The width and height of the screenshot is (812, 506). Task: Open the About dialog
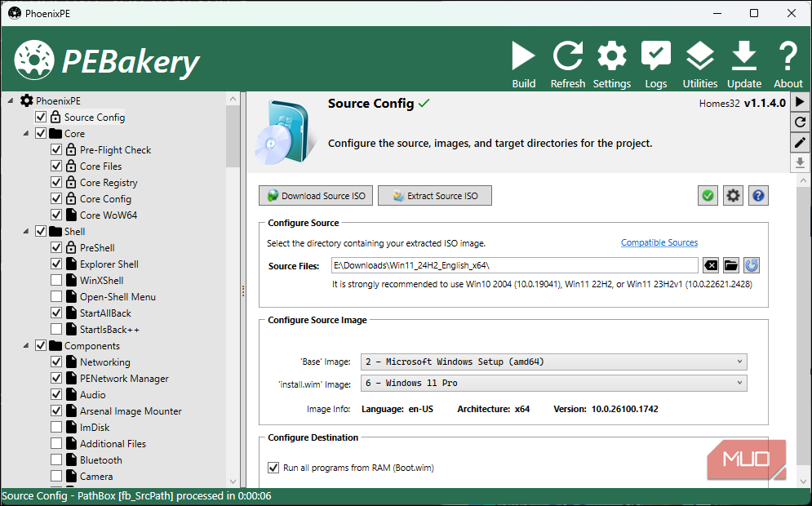788,64
